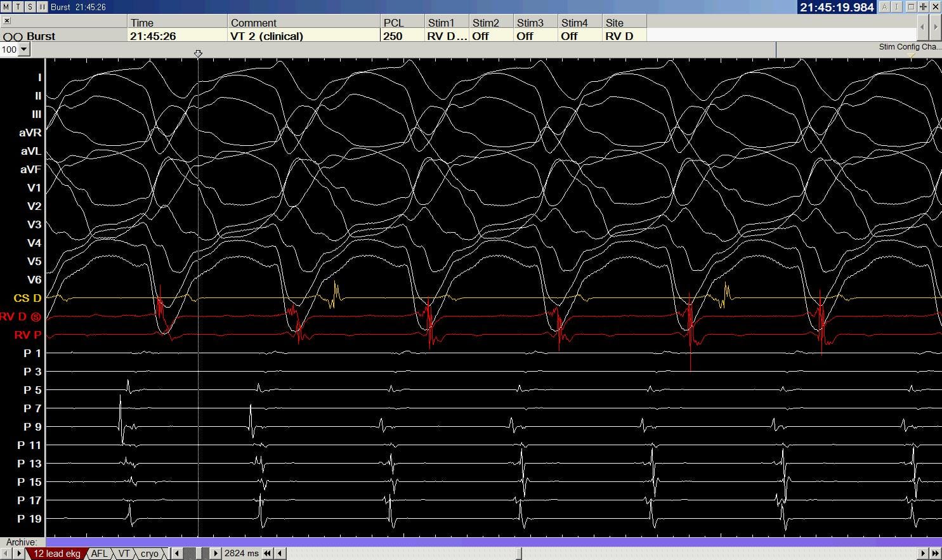Viewport: 942px width, 560px height.
Task: Select the V3 channel label
Action: pyautogui.click(x=34, y=225)
